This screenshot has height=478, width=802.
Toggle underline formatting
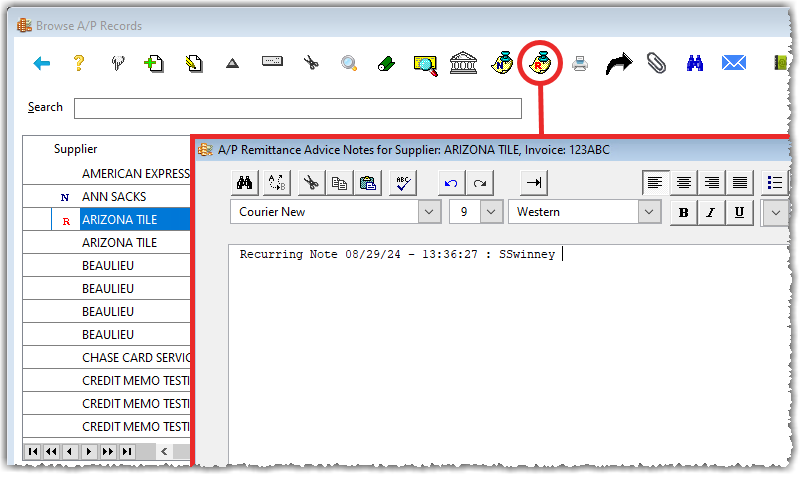point(739,213)
